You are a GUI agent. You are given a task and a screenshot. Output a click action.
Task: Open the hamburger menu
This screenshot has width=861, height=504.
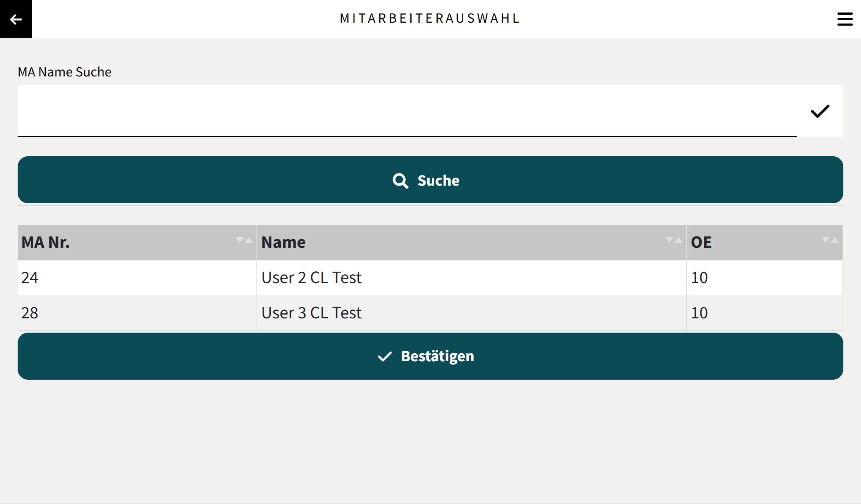845,19
